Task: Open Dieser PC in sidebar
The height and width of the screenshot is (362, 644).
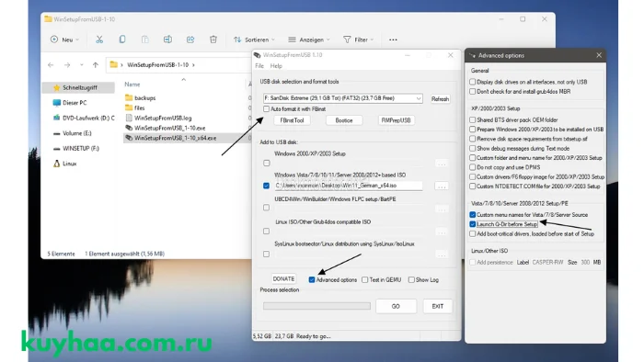Action: [x=75, y=103]
